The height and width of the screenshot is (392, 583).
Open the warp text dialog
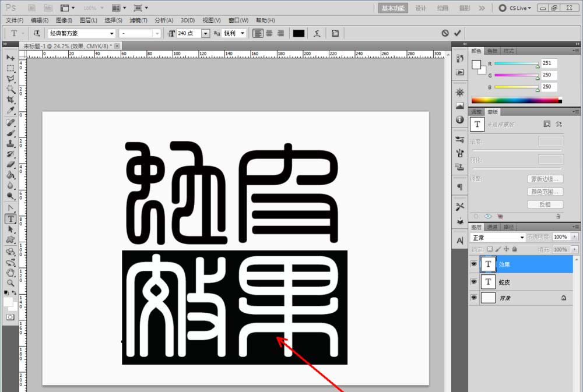click(x=317, y=33)
